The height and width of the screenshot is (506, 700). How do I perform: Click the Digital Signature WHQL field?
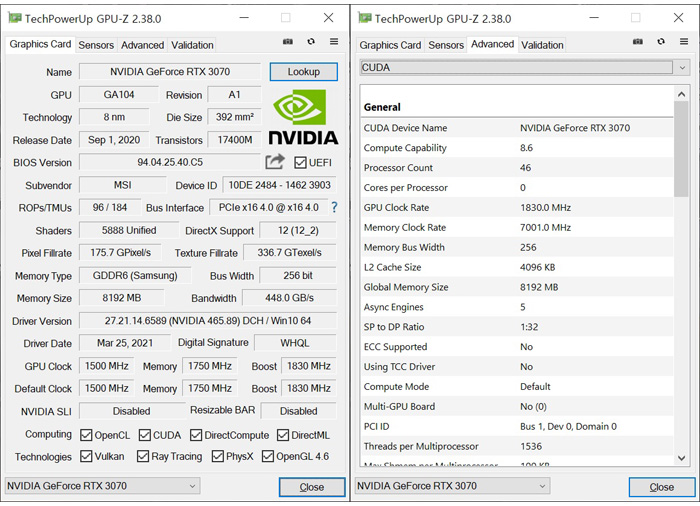coord(295,343)
